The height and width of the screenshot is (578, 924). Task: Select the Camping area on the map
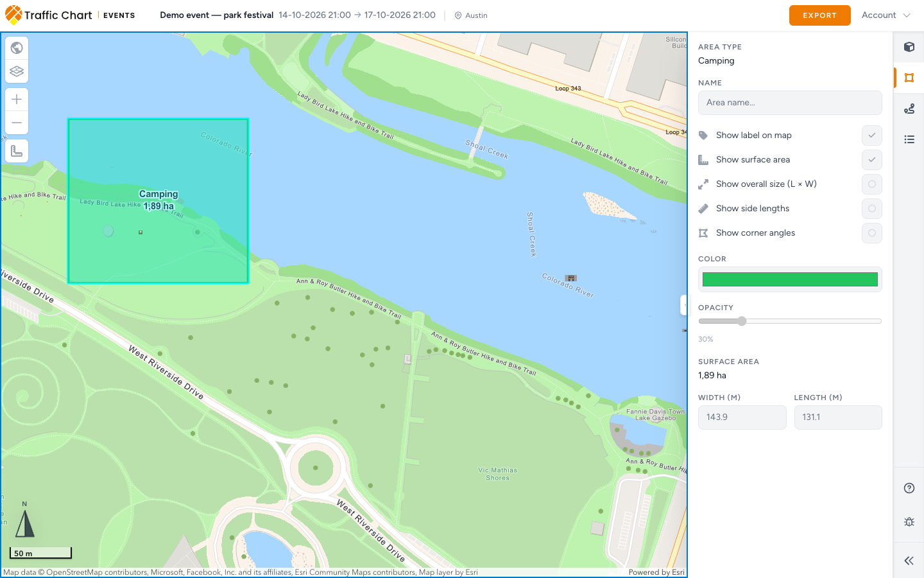point(158,200)
